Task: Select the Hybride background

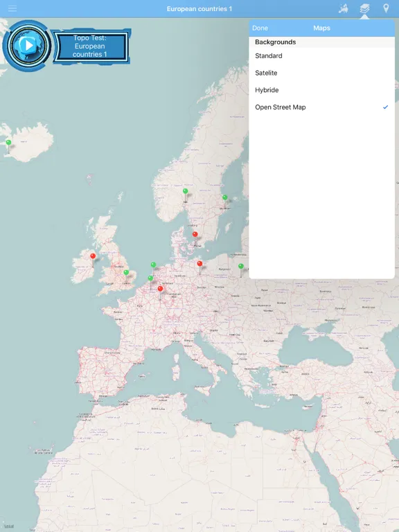Action: 321,90
